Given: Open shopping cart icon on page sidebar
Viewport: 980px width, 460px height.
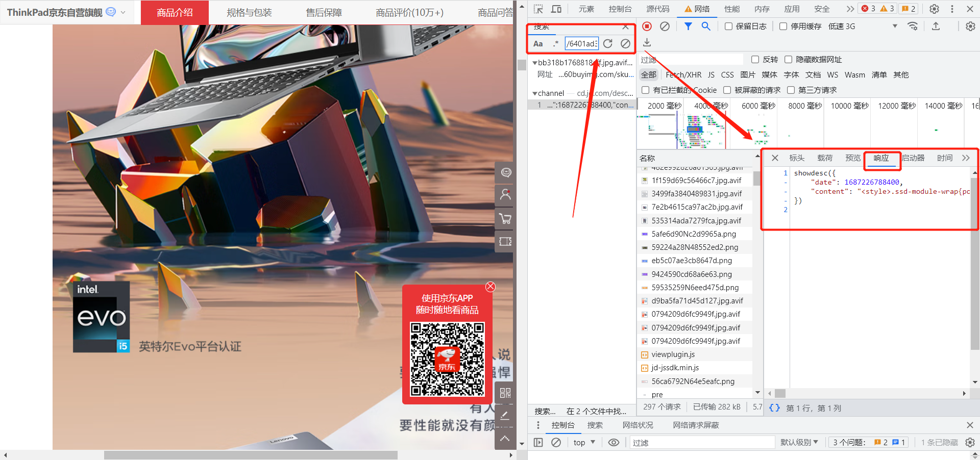Looking at the screenshot, I should click(x=505, y=219).
